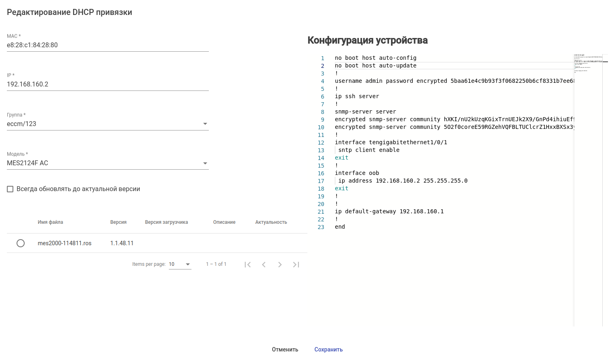This screenshot has height=364, width=614.
Task: Go to last page of files table
Action: [x=296, y=265]
